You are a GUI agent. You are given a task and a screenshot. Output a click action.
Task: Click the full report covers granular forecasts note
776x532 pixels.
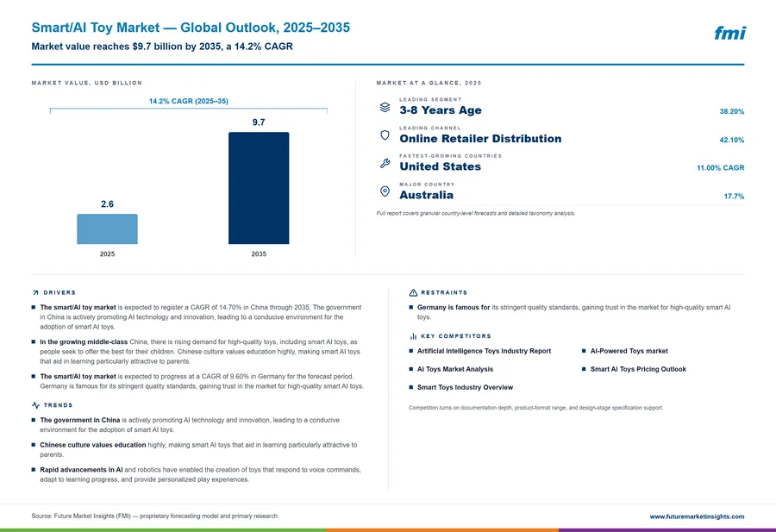tap(476, 214)
